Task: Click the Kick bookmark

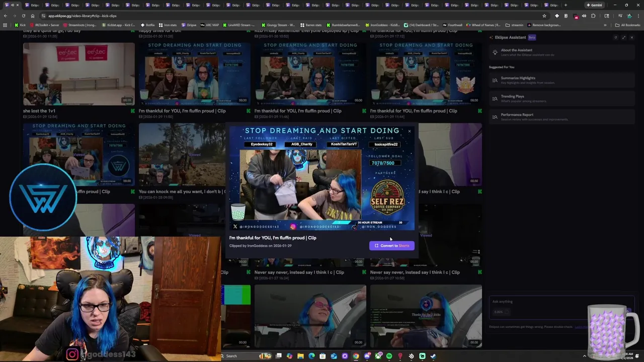Action: click(20, 25)
